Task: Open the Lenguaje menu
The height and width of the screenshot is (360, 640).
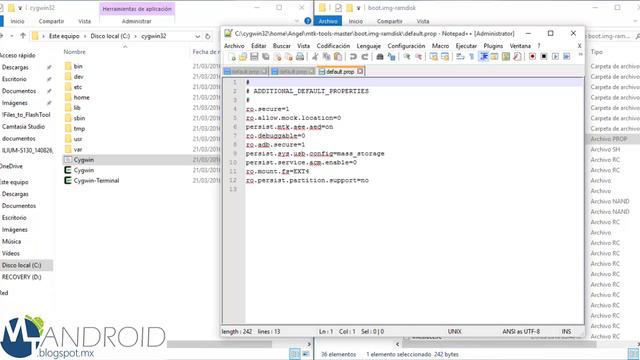Action: tap(369, 46)
